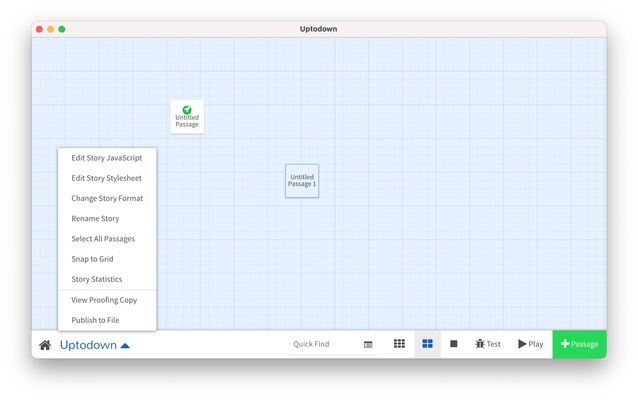
Task: Open the passage search results icon
Action: coord(368,344)
